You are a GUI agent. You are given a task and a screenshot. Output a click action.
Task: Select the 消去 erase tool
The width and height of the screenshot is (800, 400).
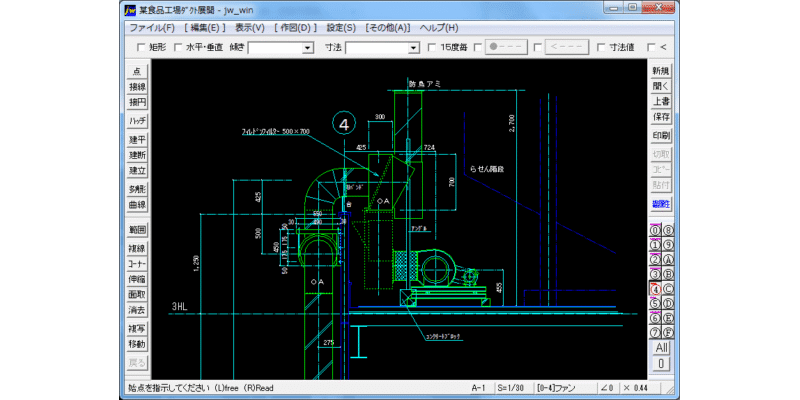137,310
